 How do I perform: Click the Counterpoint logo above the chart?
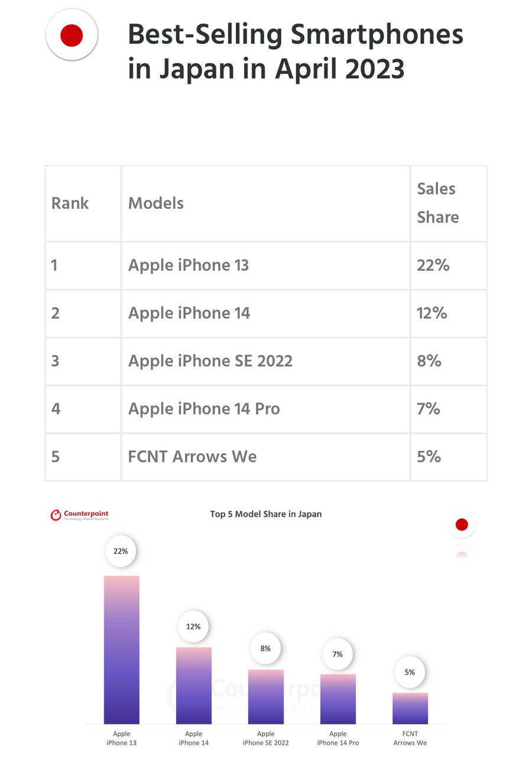pos(79,515)
